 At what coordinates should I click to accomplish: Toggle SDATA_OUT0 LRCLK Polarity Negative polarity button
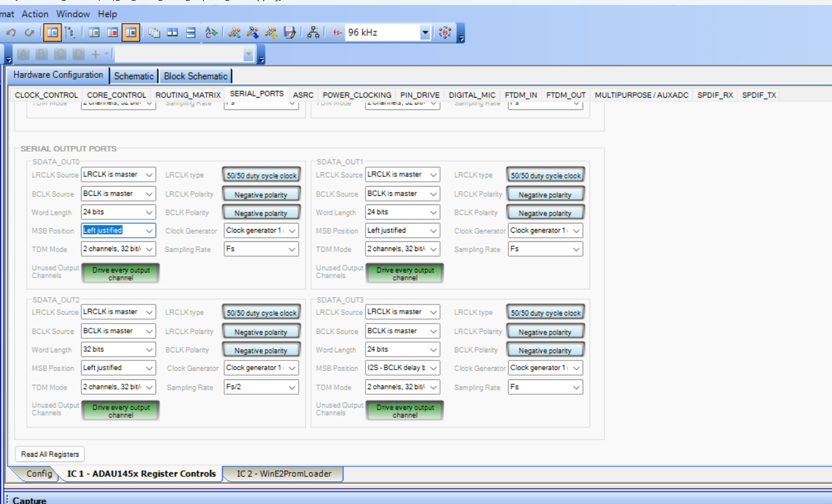point(261,195)
